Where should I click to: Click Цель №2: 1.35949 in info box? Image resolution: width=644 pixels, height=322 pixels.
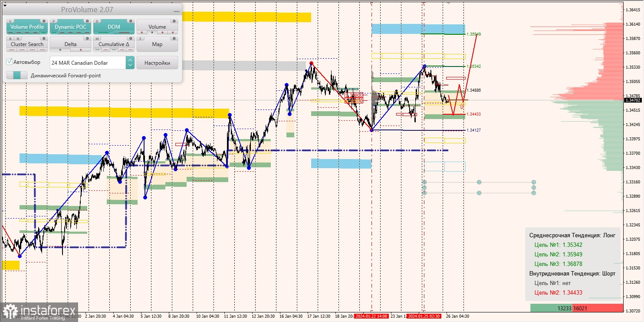coord(558,254)
